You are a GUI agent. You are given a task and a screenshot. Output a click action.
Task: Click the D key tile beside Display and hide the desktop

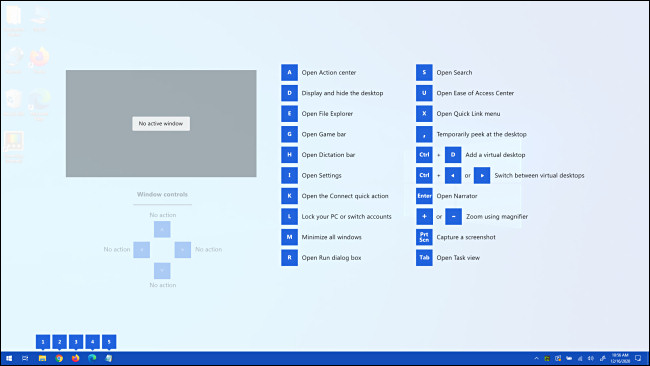[x=289, y=93]
